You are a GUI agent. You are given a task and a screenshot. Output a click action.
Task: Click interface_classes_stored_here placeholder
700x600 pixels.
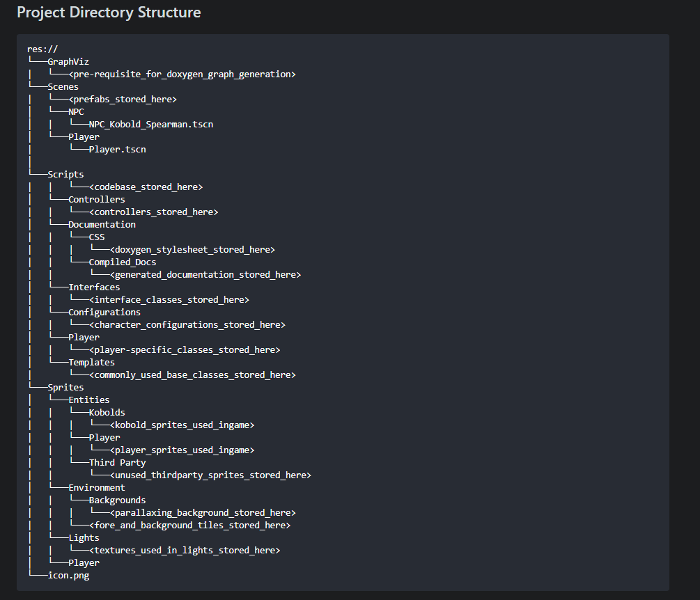pyautogui.click(x=169, y=300)
